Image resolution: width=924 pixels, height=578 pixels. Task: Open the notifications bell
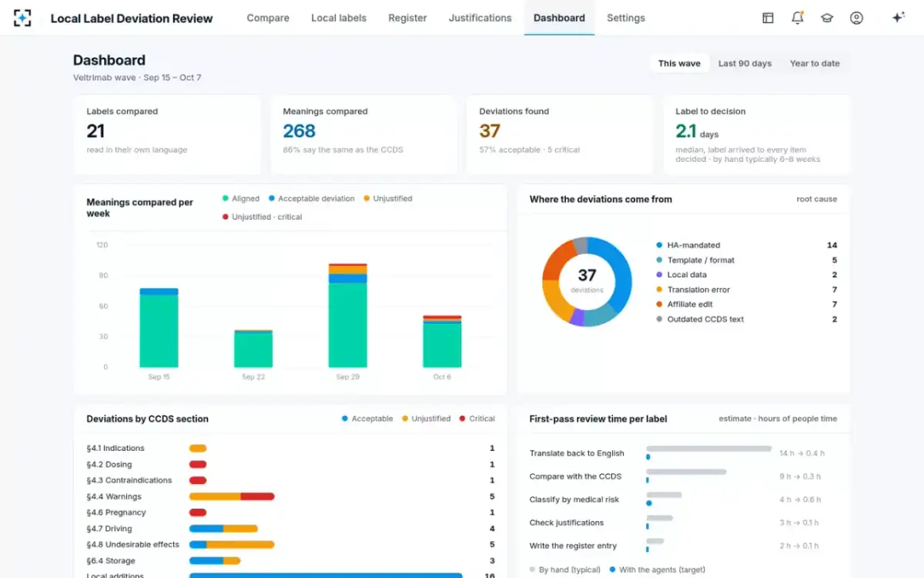pos(798,18)
